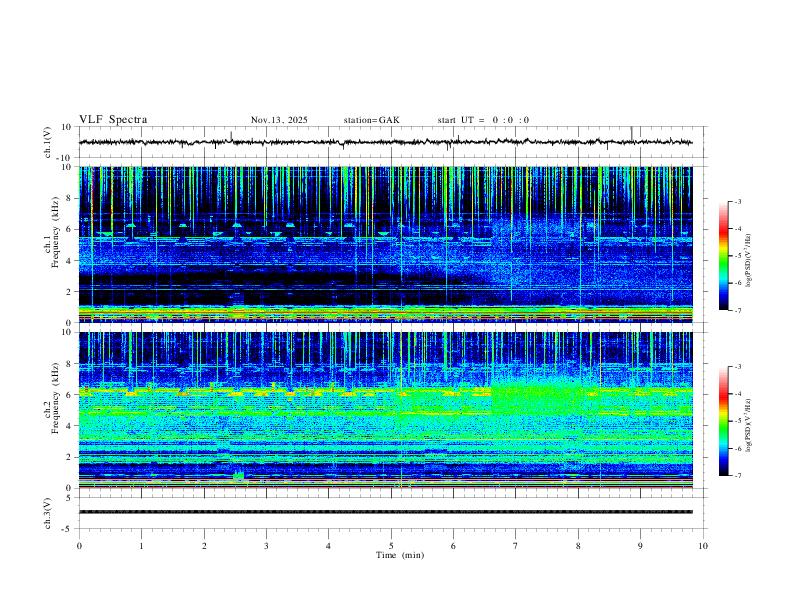
Task: Click the '8' kHz tick on ch.1 frequency axis
Action: [x=70, y=198]
